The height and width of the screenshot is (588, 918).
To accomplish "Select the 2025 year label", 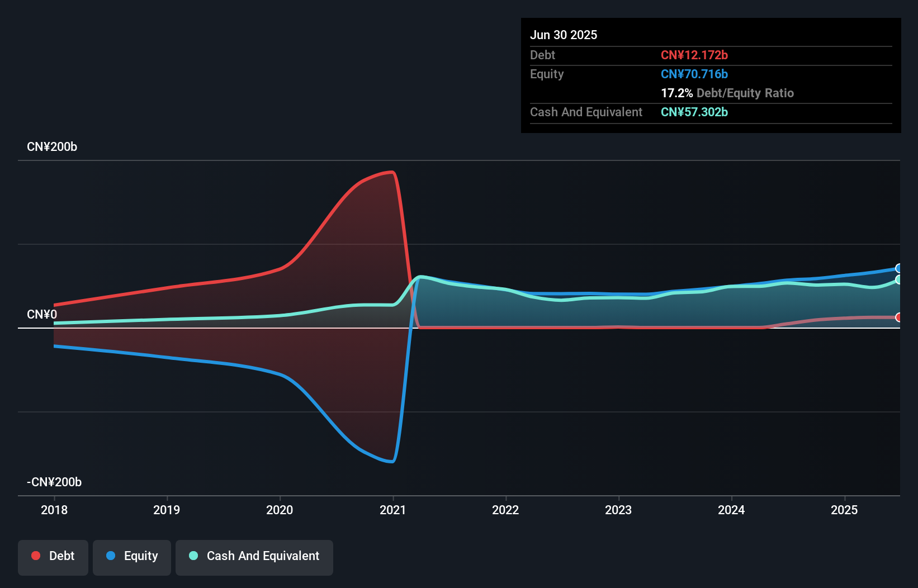I will tap(844, 510).
